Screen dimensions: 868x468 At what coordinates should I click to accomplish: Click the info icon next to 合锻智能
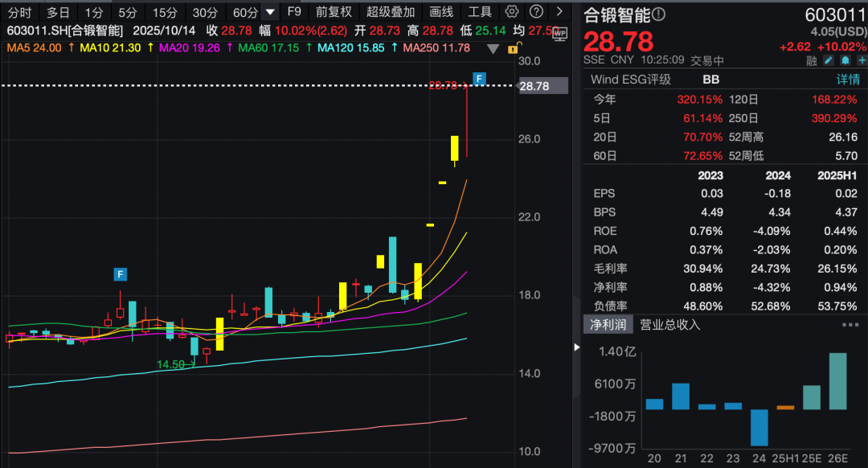(x=659, y=14)
